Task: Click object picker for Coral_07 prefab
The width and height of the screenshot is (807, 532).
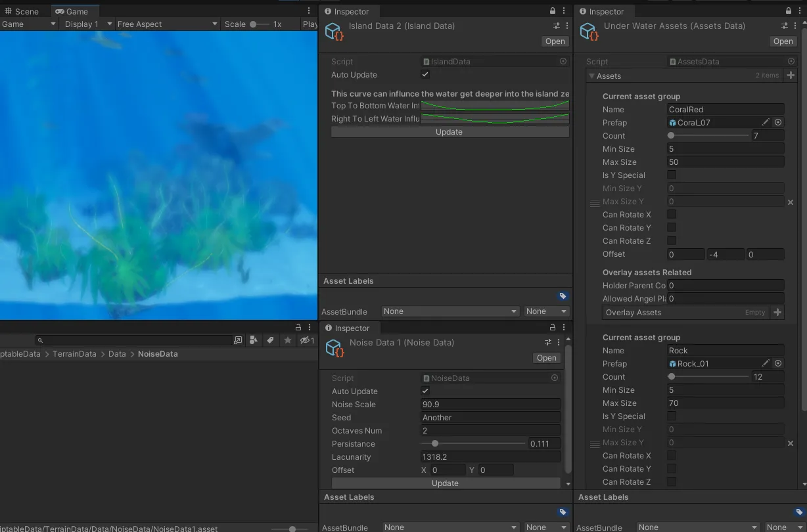Action: point(778,123)
